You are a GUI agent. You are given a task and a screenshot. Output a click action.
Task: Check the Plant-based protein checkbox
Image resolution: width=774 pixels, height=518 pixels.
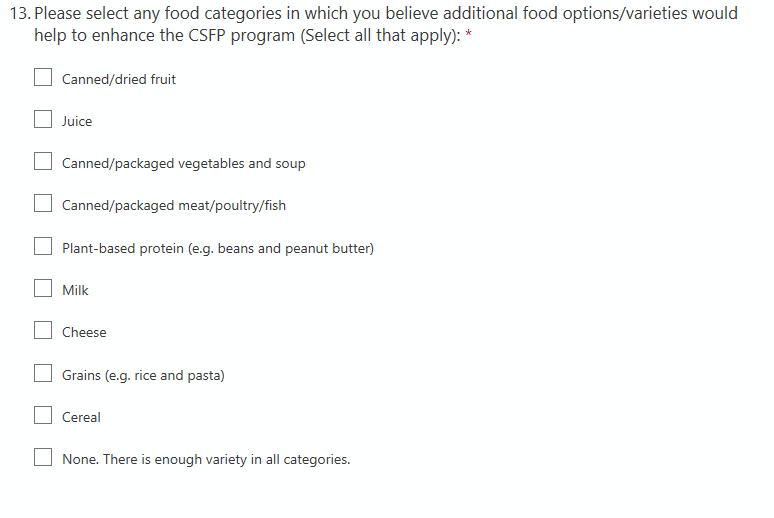click(x=43, y=247)
